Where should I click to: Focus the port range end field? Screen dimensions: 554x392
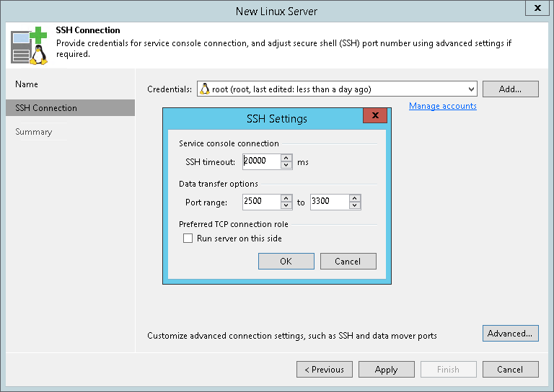[330, 202]
